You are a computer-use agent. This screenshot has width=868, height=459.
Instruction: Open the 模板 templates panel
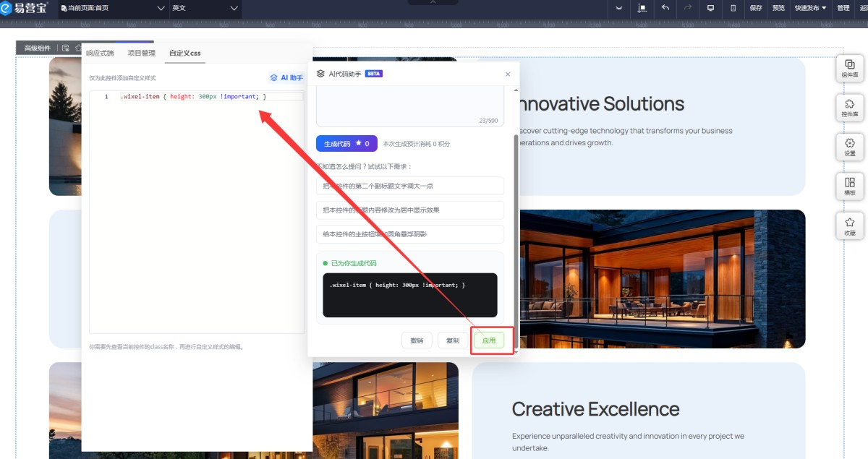point(850,186)
